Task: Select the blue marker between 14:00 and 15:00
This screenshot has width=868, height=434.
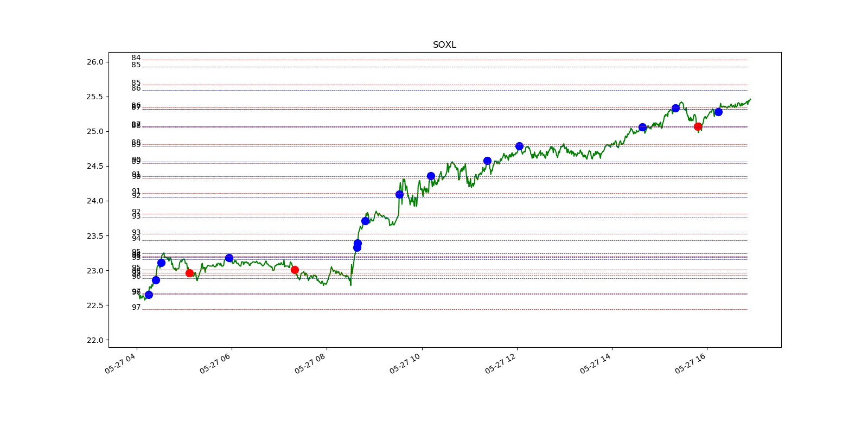Action: (x=642, y=127)
